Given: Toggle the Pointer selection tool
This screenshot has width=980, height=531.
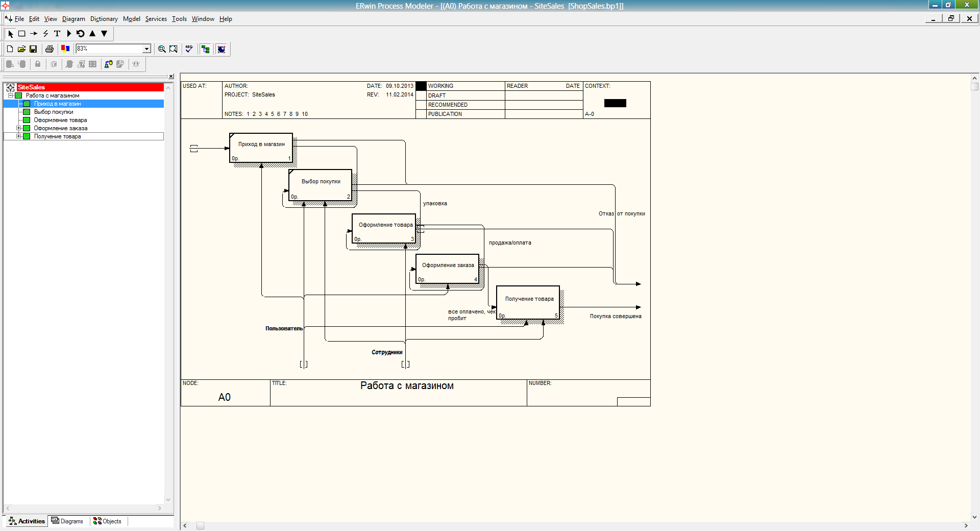Looking at the screenshot, I should coord(10,34).
